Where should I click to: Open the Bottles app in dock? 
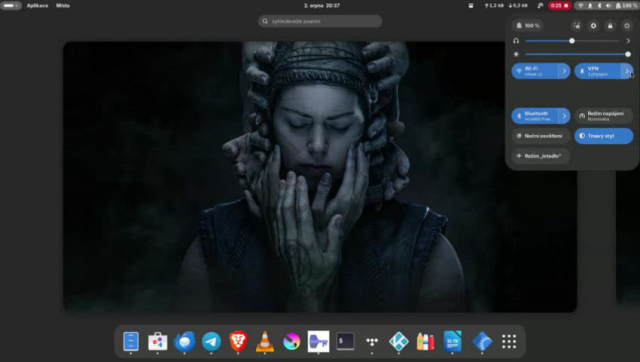click(x=425, y=341)
